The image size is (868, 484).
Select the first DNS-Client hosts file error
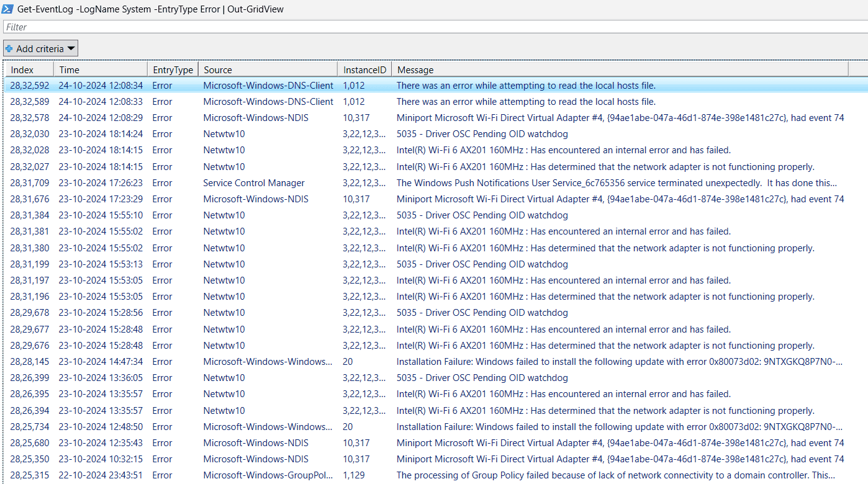tap(436, 86)
